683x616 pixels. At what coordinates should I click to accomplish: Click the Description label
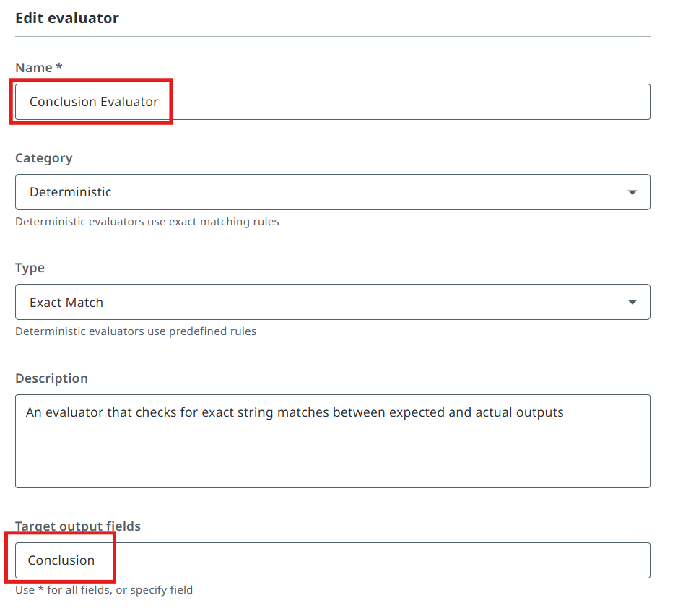tap(52, 378)
